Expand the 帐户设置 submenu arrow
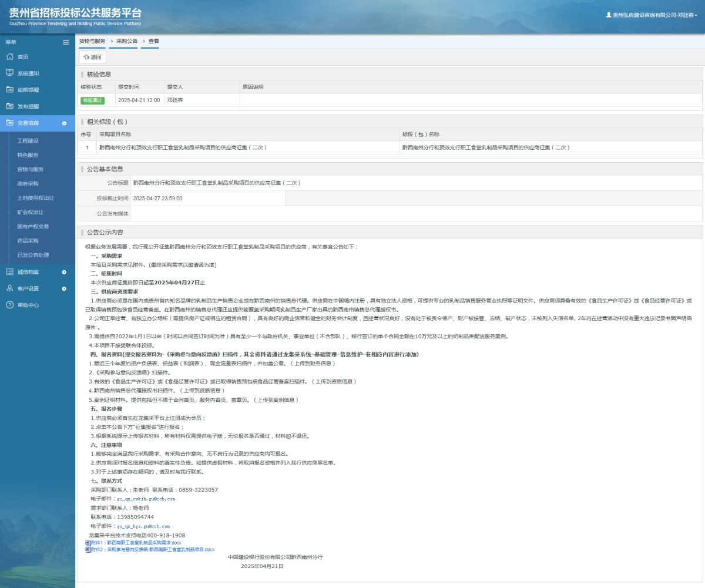 click(x=64, y=288)
